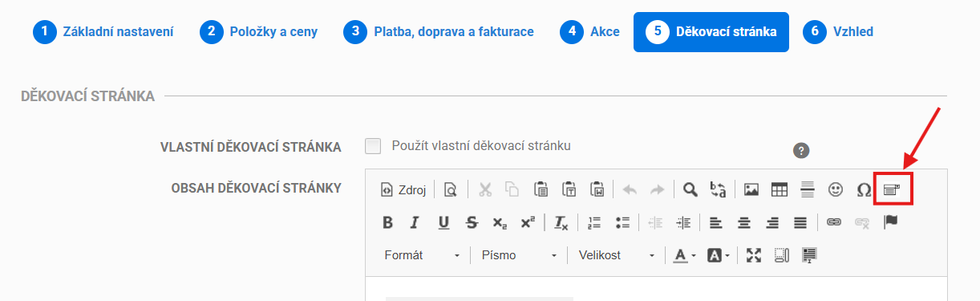Align text left
The height and width of the screenshot is (301, 980).
(716, 222)
